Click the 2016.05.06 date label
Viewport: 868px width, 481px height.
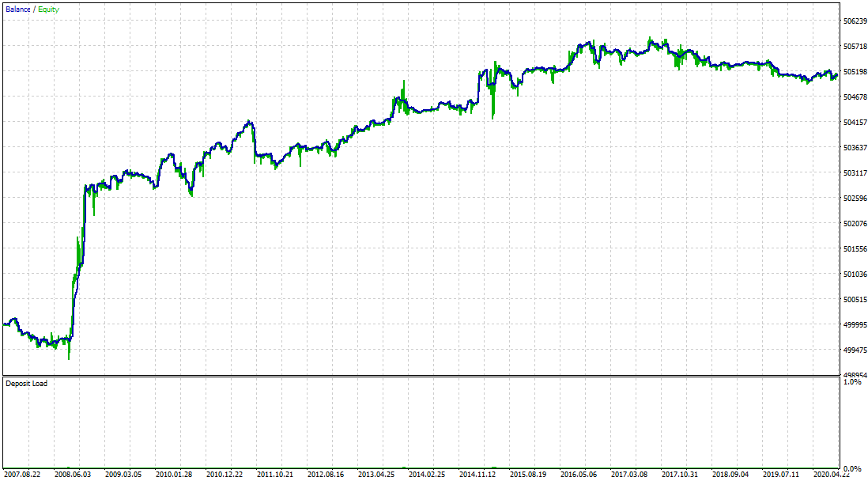pyautogui.click(x=579, y=475)
